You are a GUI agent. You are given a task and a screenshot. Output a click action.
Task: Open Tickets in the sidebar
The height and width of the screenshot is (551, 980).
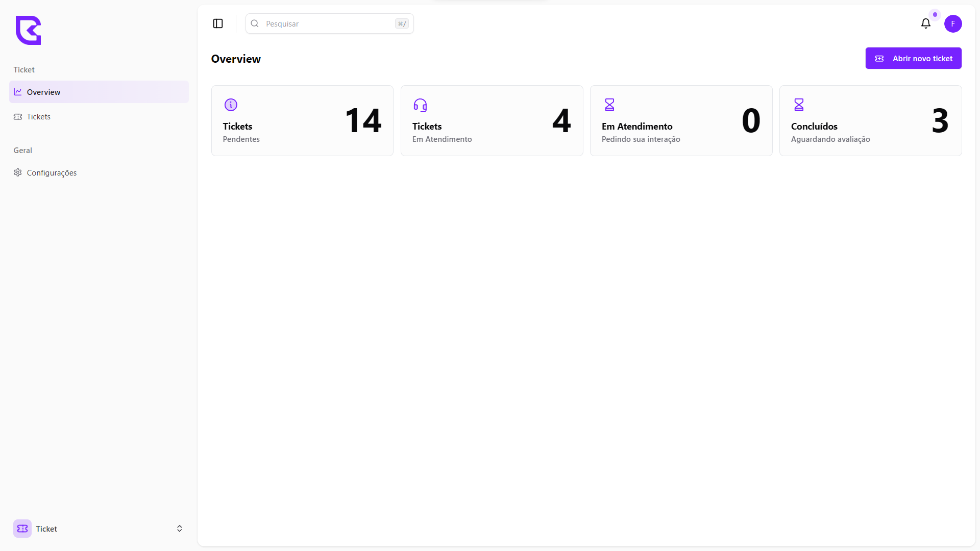39,116
